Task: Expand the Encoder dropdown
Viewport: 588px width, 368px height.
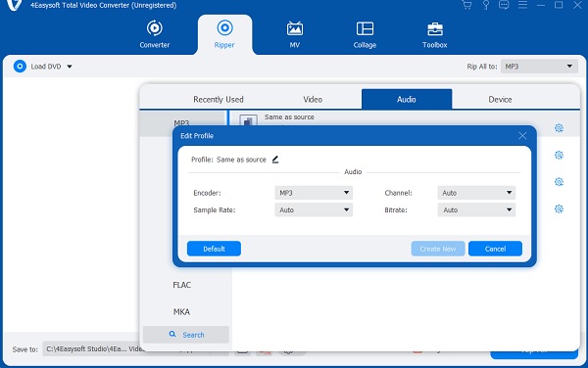Action: point(314,193)
